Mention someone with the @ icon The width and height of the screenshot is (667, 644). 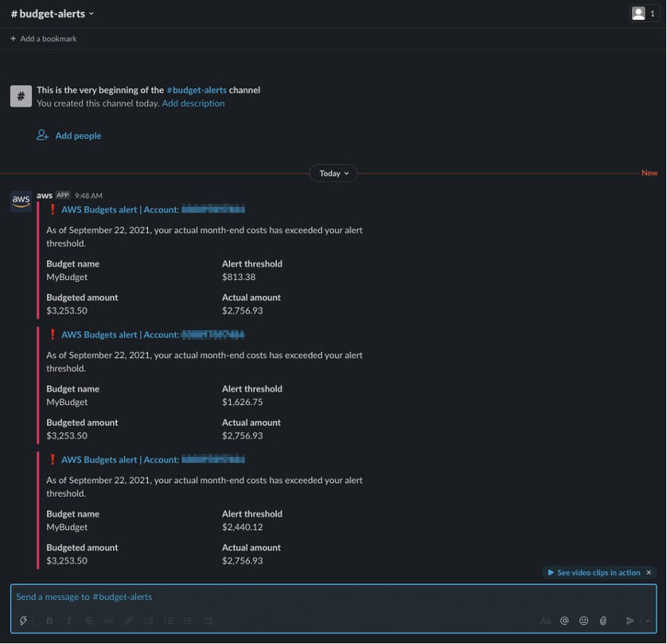point(565,621)
